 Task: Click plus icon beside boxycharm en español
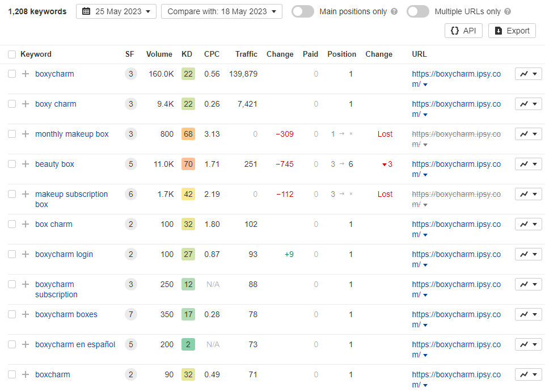(26, 344)
